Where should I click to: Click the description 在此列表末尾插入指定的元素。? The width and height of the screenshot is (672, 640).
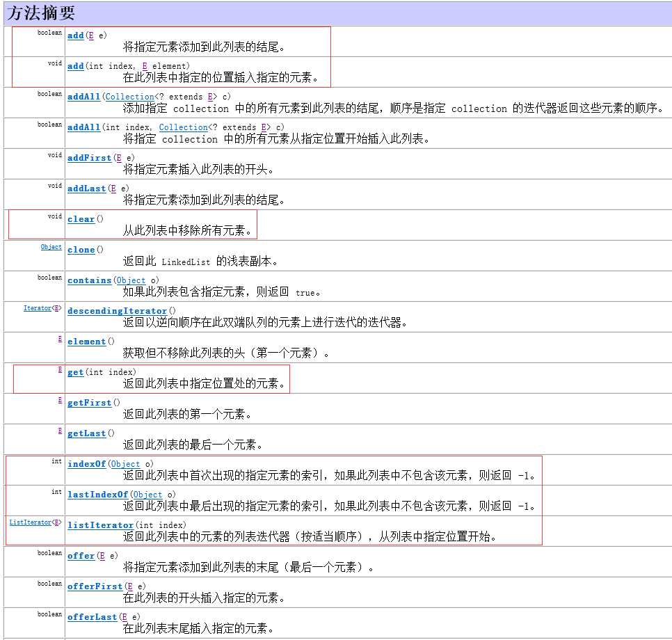click(198, 629)
